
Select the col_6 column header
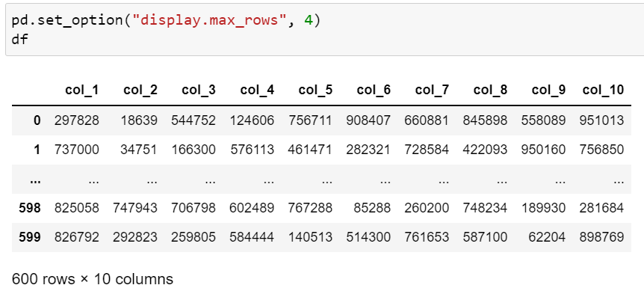374,90
